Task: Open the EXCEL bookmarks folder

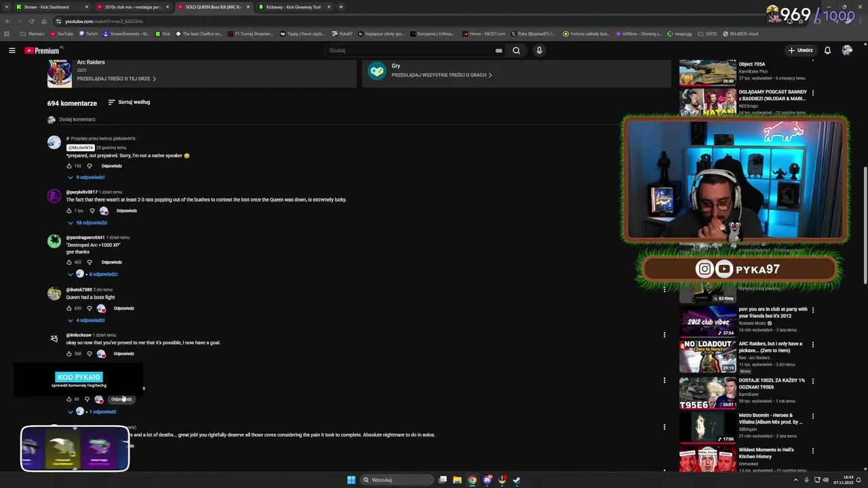Action: point(708,33)
